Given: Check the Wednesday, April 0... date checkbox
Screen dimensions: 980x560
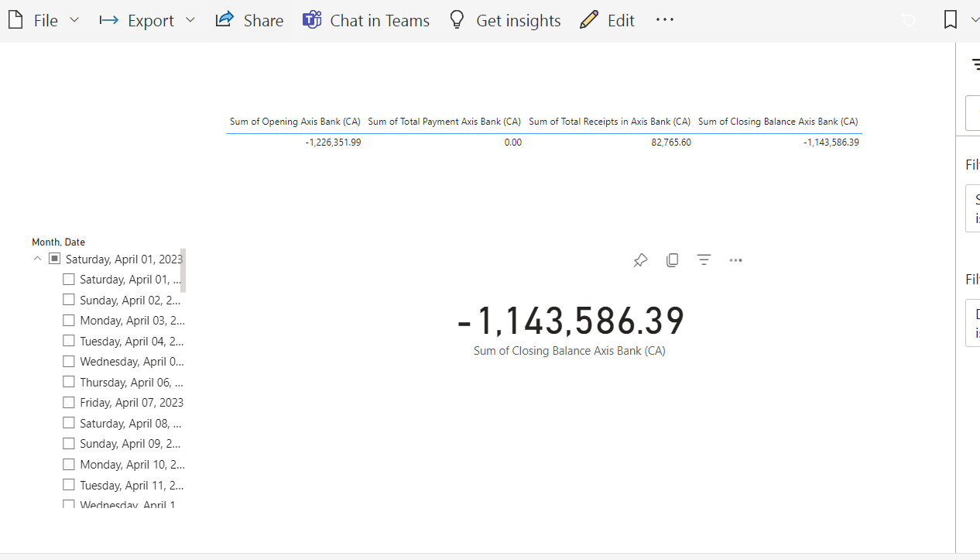Looking at the screenshot, I should point(69,362).
